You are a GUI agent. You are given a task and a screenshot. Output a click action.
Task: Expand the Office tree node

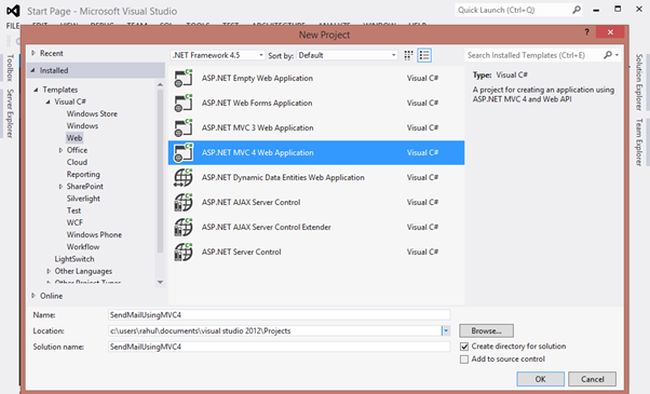[x=61, y=150]
